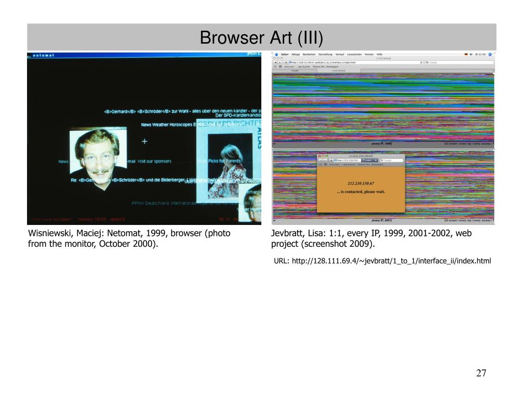The height and width of the screenshot is (399, 532).
Task: Click 'Picks for Parents' text in Netomat
Action: pos(224,161)
